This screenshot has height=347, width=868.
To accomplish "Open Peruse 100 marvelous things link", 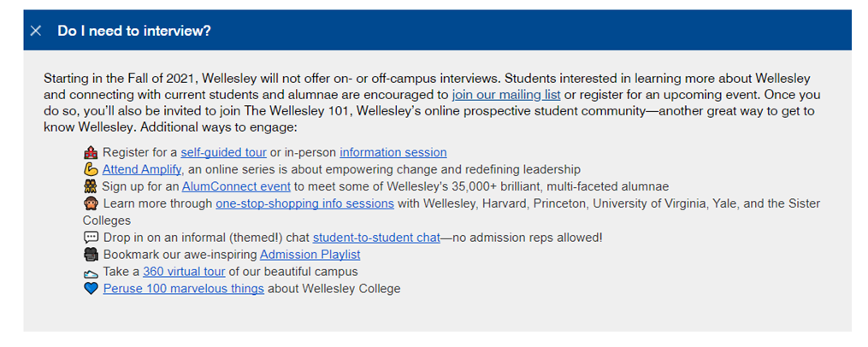I will click(183, 289).
